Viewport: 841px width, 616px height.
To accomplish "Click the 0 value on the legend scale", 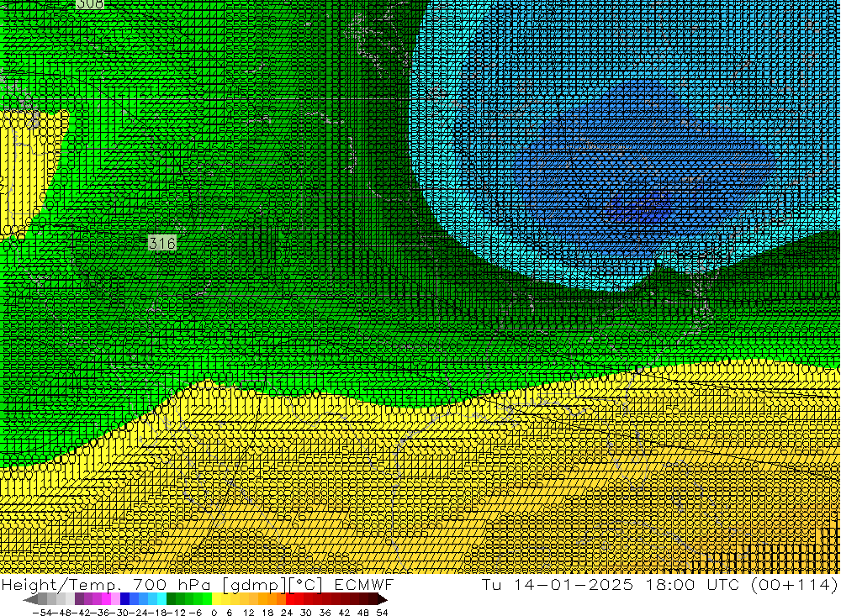I will [214, 613].
